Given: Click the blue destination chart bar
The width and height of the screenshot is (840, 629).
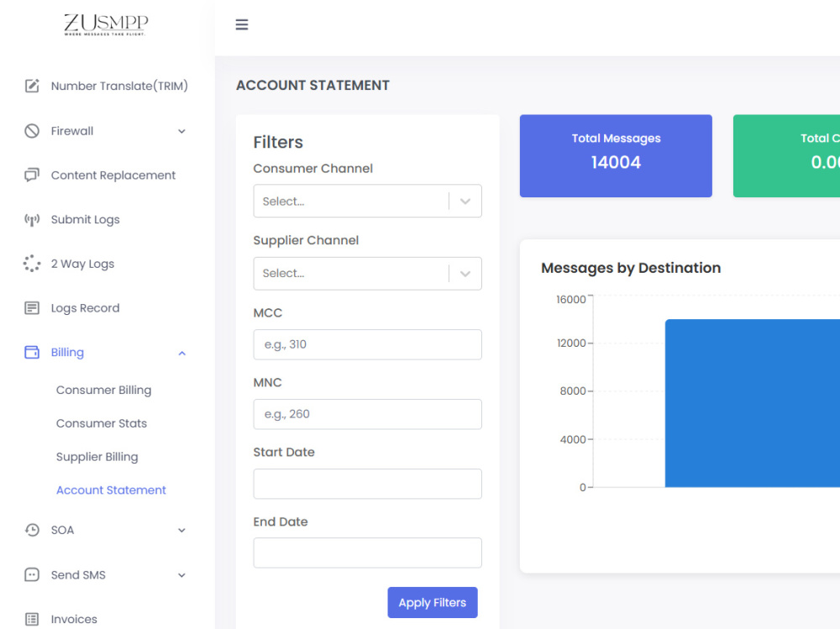Looking at the screenshot, I should 752,403.
